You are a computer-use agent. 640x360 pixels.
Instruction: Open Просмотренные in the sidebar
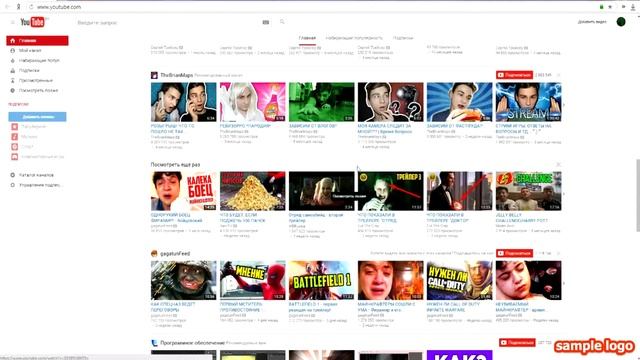click(x=37, y=80)
